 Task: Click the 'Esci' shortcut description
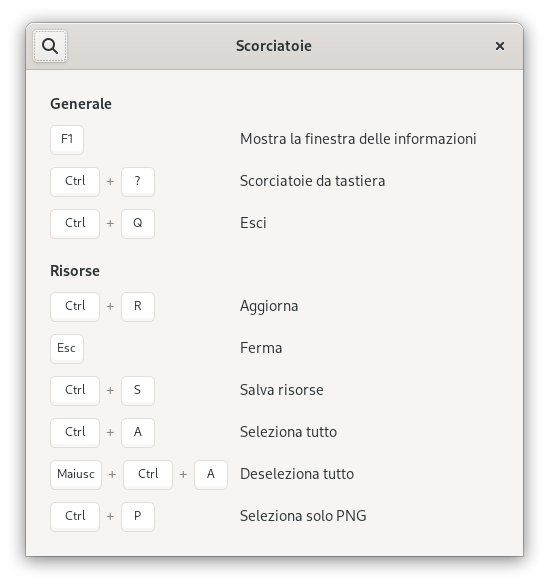click(253, 223)
